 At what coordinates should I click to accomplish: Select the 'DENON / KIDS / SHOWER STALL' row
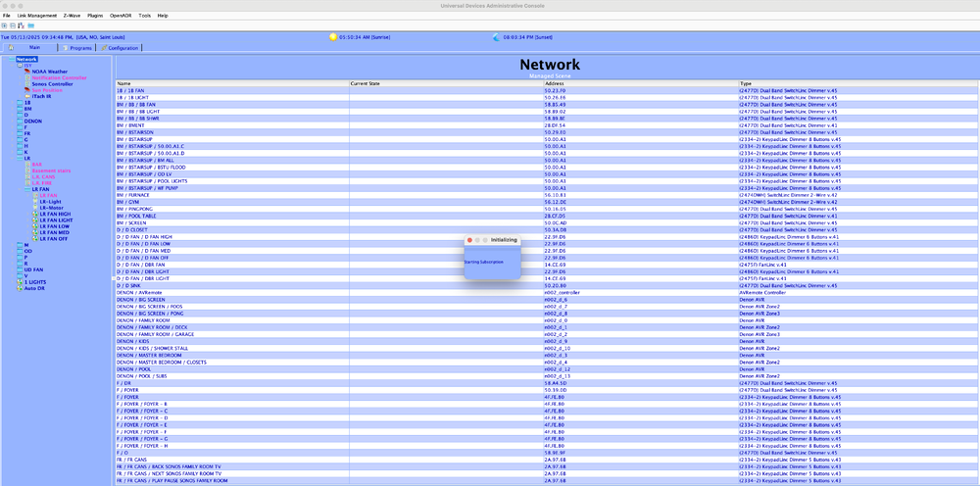pyautogui.click(x=546, y=348)
